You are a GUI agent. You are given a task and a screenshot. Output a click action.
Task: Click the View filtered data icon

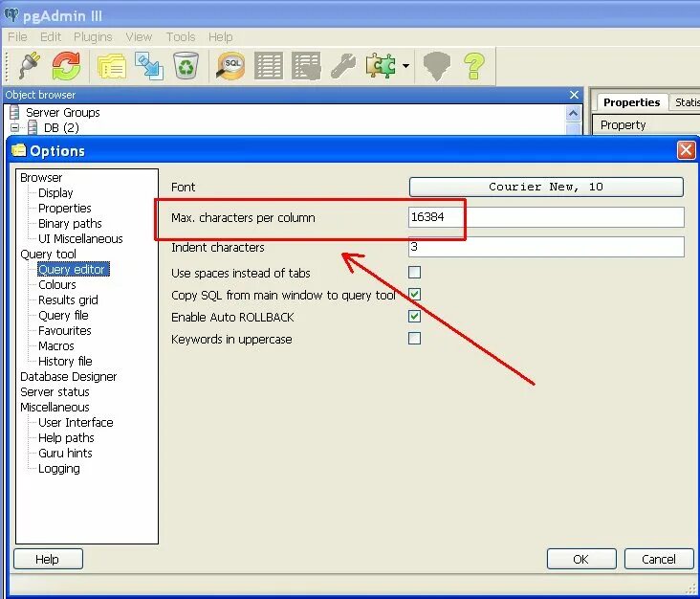click(x=306, y=66)
